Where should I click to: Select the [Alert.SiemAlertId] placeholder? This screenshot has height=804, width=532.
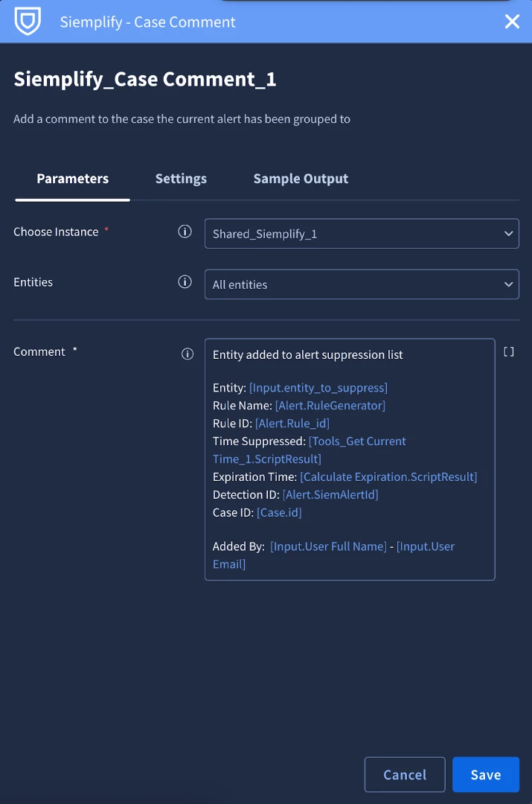tap(330, 495)
